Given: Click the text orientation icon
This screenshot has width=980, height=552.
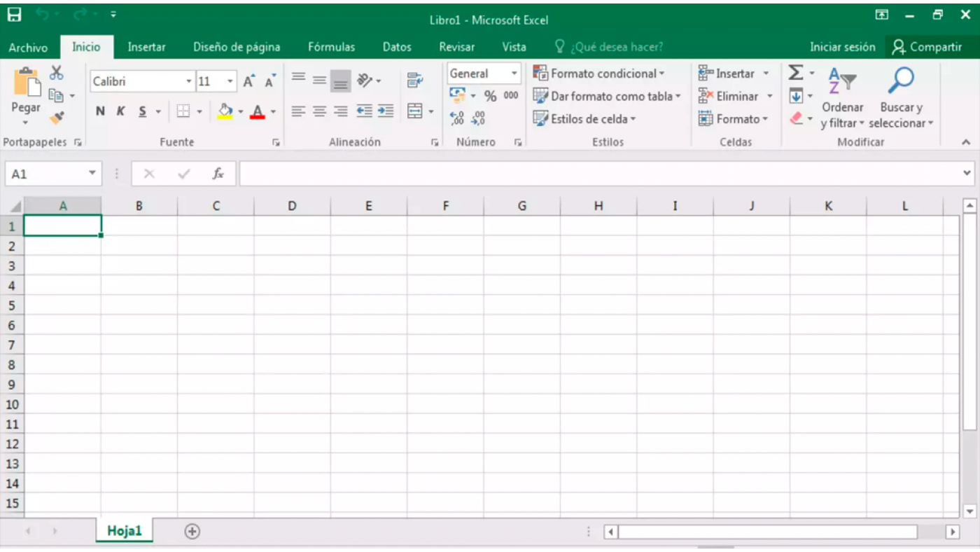Looking at the screenshot, I should pyautogui.click(x=365, y=81).
